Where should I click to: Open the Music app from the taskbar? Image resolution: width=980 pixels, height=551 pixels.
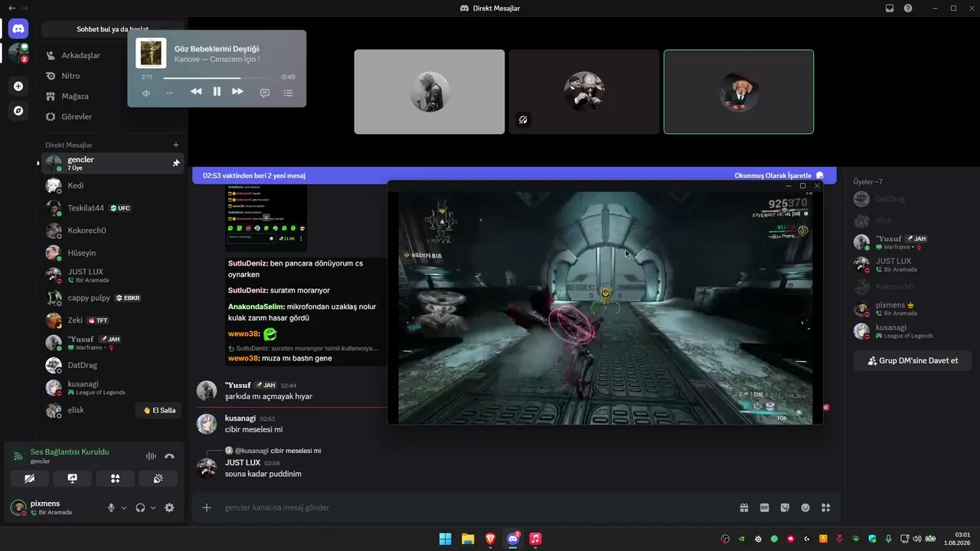[536, 539]
